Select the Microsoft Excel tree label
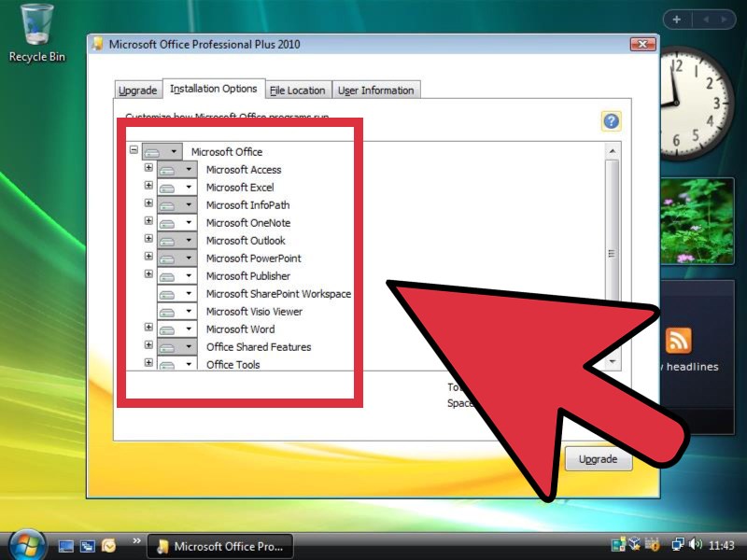The height and width of the screenshot is (560, 747). coord(240,188)
